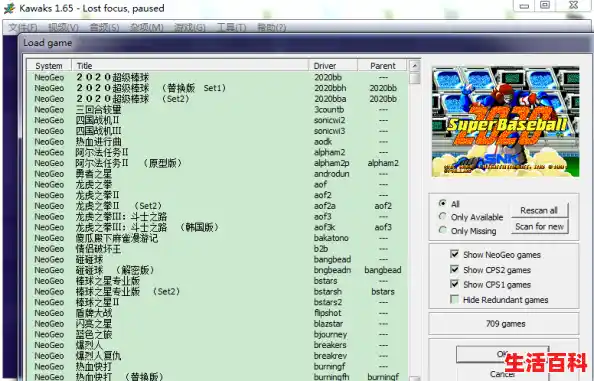Click the 709 games count label

[x=505, y=324]
